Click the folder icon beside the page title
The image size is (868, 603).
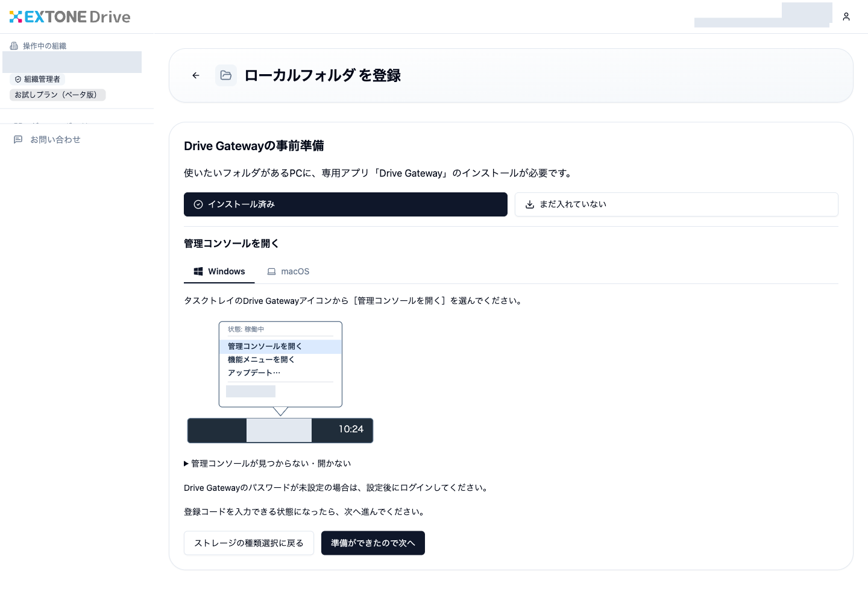pyautogui.click(x=226, y=75)
